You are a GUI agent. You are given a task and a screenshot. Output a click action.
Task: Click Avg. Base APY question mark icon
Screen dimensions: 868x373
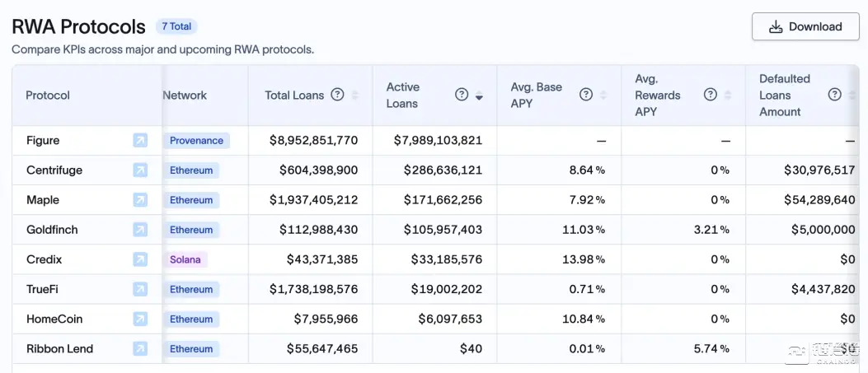point(586,95)
